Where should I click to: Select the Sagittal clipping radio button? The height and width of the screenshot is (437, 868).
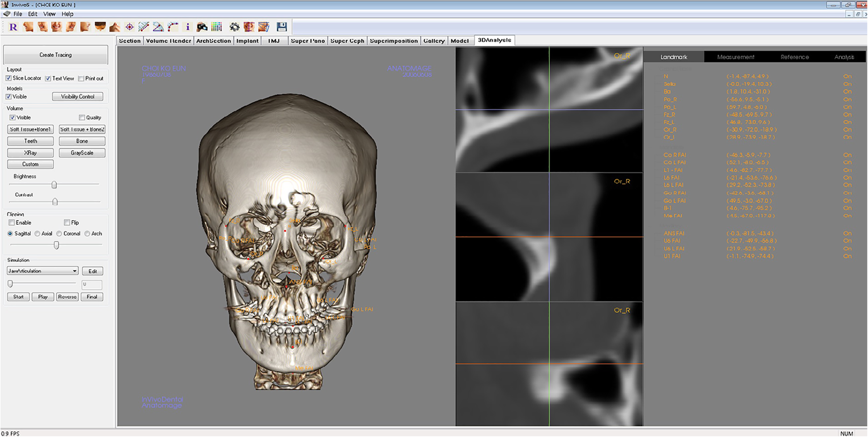coord(10,234)
